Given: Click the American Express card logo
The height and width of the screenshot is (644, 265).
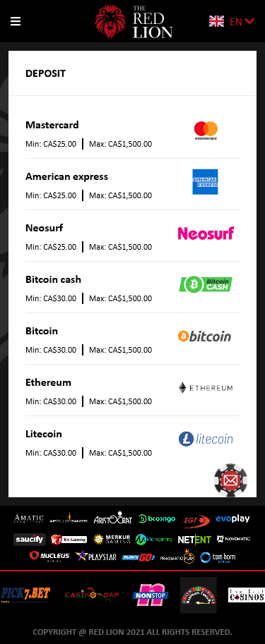Looking at the screenshot, I should (x=205, y=182).
